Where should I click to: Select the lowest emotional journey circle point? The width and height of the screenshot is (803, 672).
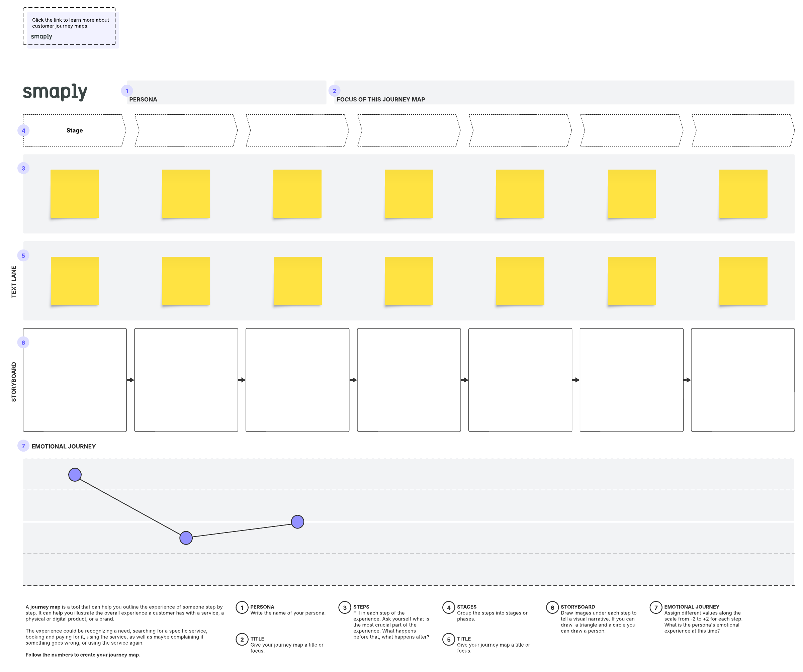click(x=186, y=538)
